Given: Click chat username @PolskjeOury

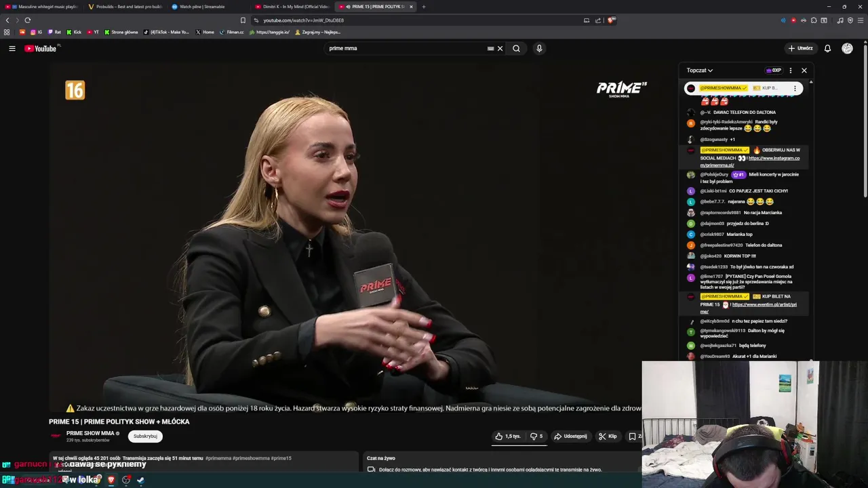Looking at the screenshot, I should [714, 175].
